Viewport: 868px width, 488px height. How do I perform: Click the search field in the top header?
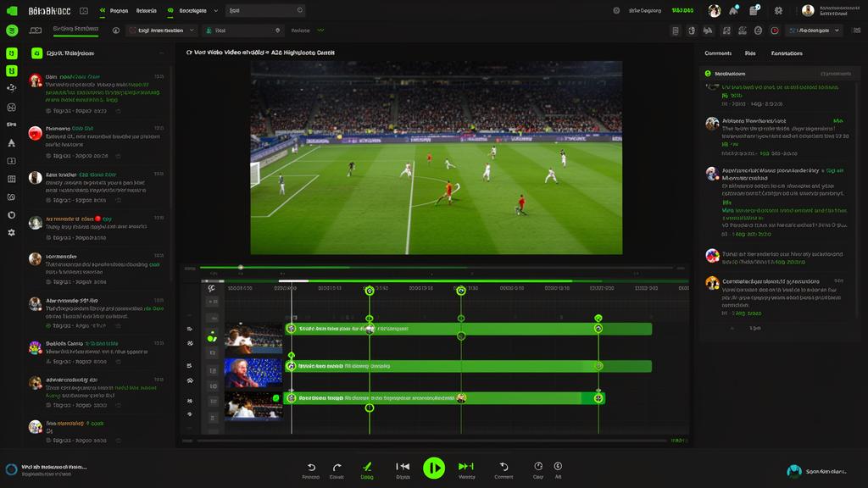click(x=265, y=10)
